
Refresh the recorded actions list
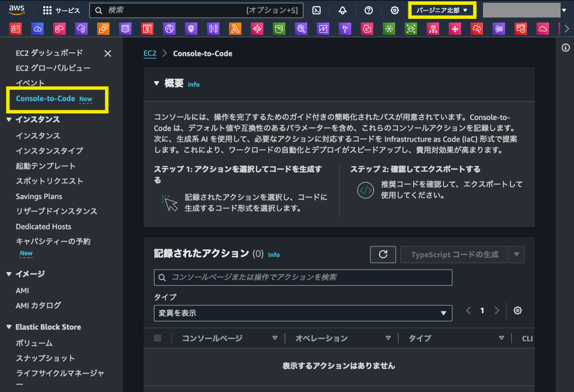pos(383,254)
